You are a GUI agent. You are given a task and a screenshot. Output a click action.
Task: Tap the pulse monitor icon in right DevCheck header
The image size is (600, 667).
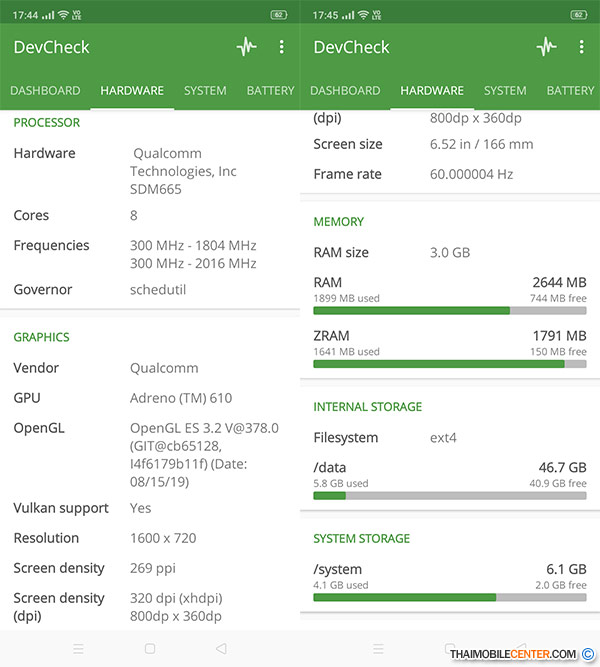click(x=547, y=47)
